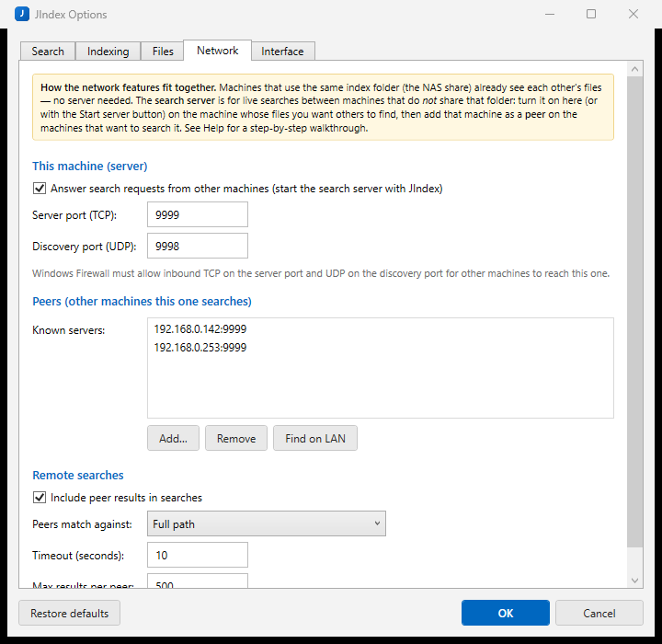Go to the Files tab

coord(163,52)
